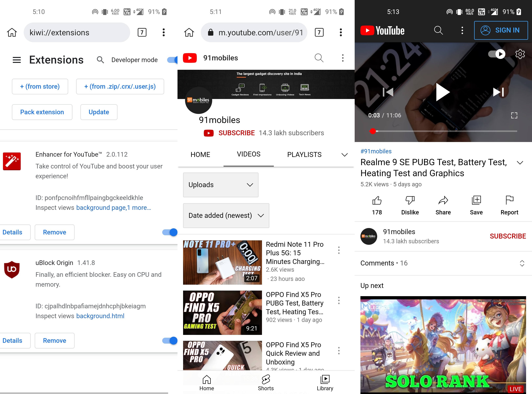532x394 pixels.
Task: Select the VIDEOS tab
Action: (x=248, y=154)
